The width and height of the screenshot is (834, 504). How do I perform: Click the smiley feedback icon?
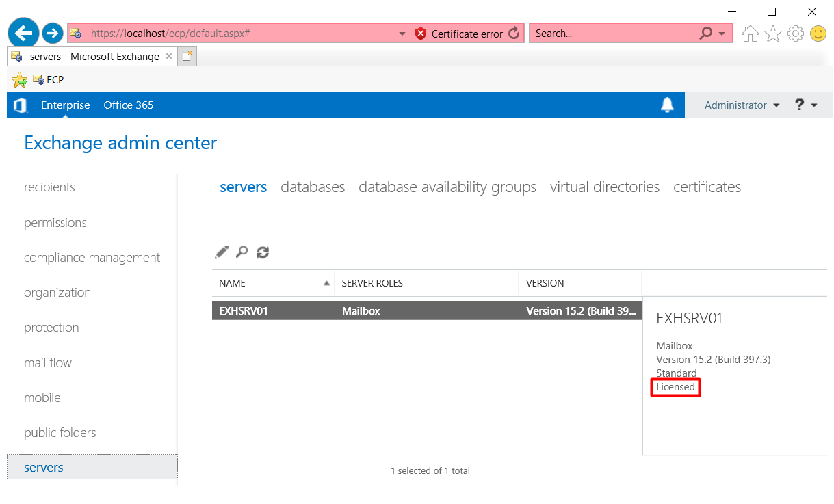tap(818, 33)
